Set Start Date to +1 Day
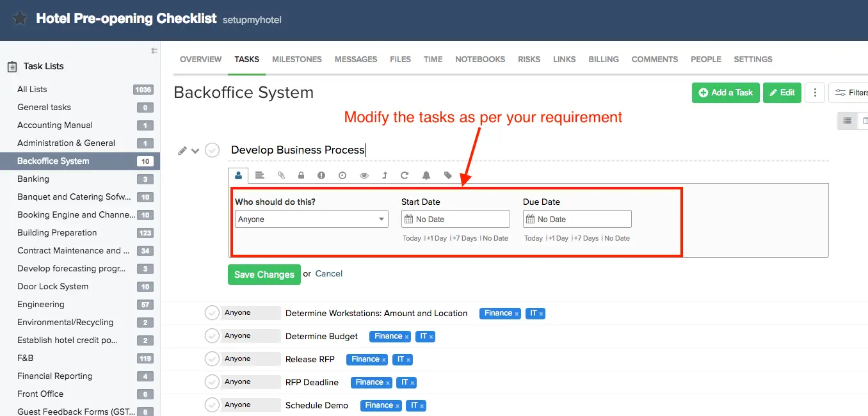Viewport: 868px width, 416px height. [x=437, y=238]
